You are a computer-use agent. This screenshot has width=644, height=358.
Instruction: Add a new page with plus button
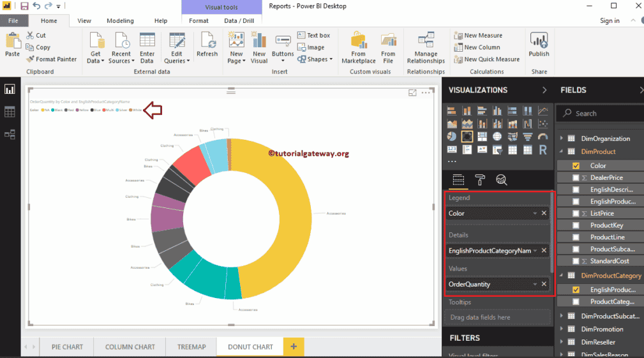294,347
